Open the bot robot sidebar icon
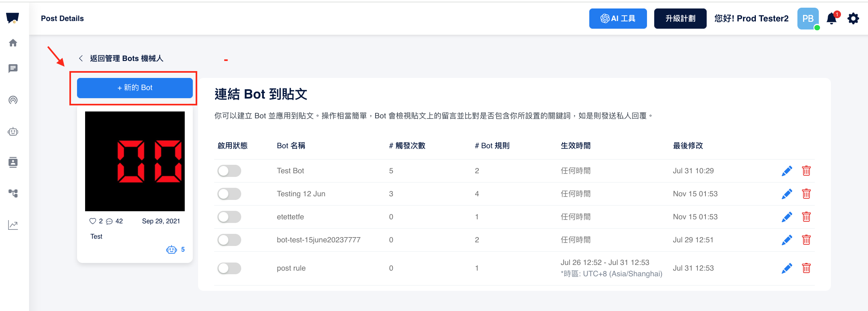This screenshot has height=311, width=868. point(13,132)
